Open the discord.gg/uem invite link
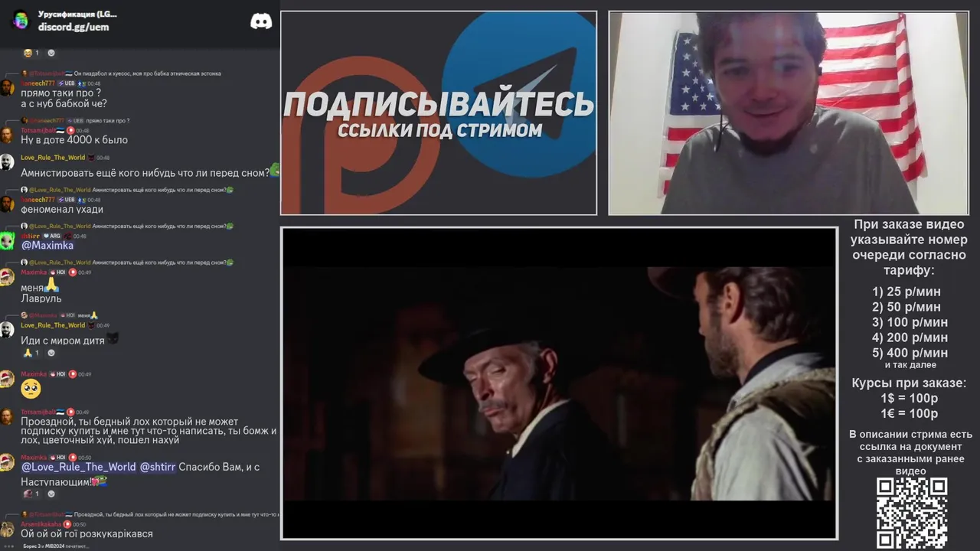The width and height of the screenshot is (980, 551). point(73,27)
